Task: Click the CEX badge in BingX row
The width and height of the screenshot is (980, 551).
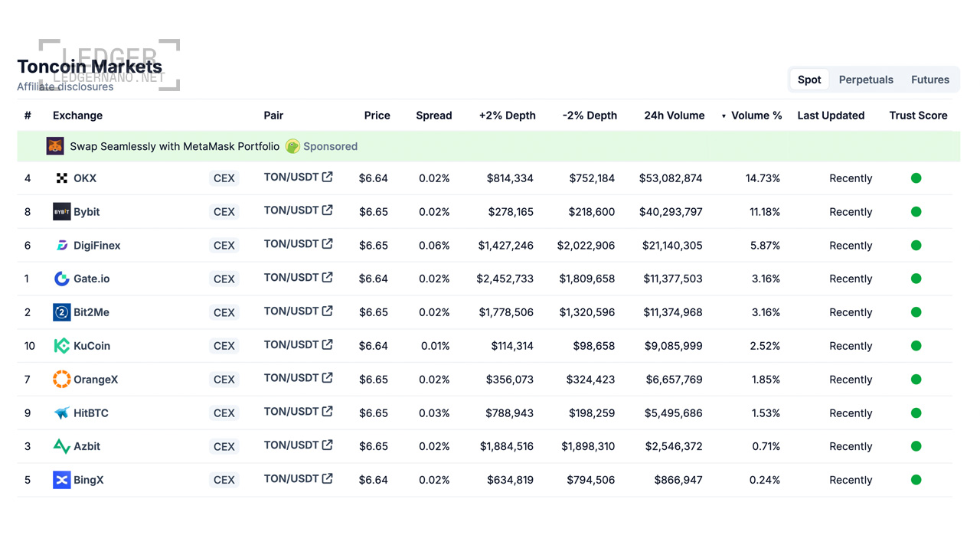Action: coord(224,480)
